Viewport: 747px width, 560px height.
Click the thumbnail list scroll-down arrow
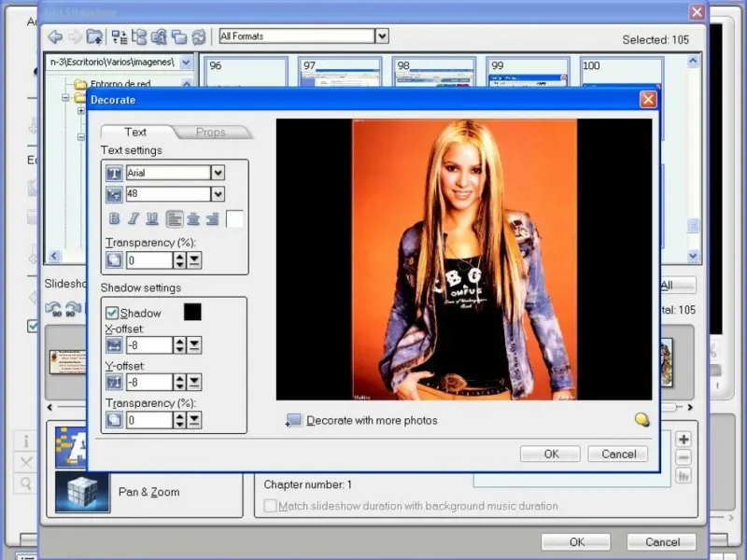(693, 256)
